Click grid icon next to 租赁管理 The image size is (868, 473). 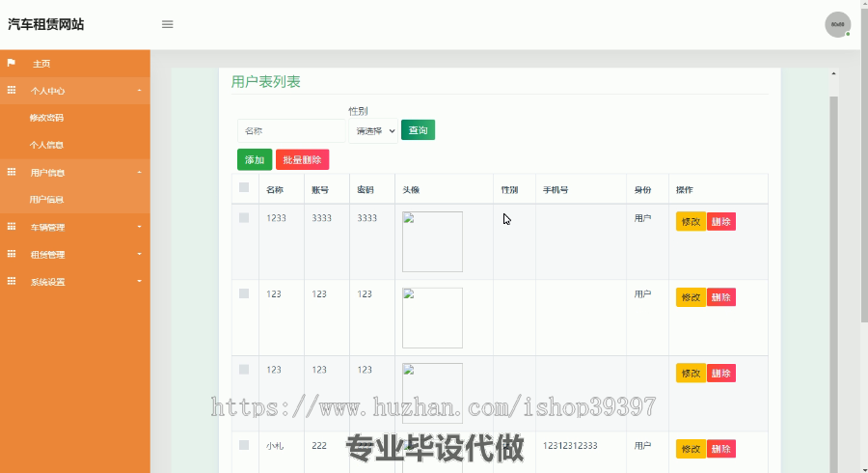click(x=11, y=254)
